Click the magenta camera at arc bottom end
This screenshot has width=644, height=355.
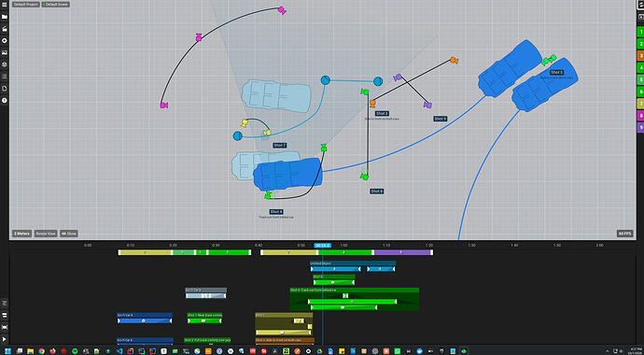click(164, 106)
